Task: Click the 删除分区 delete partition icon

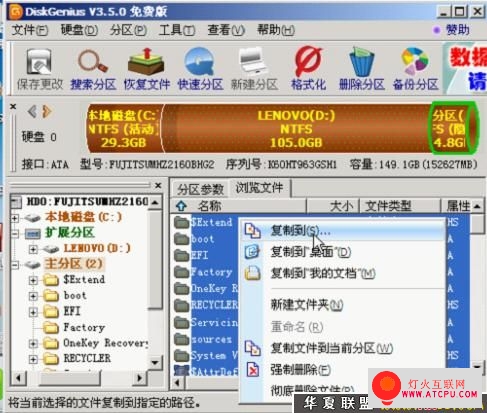Action: point(362,69)
